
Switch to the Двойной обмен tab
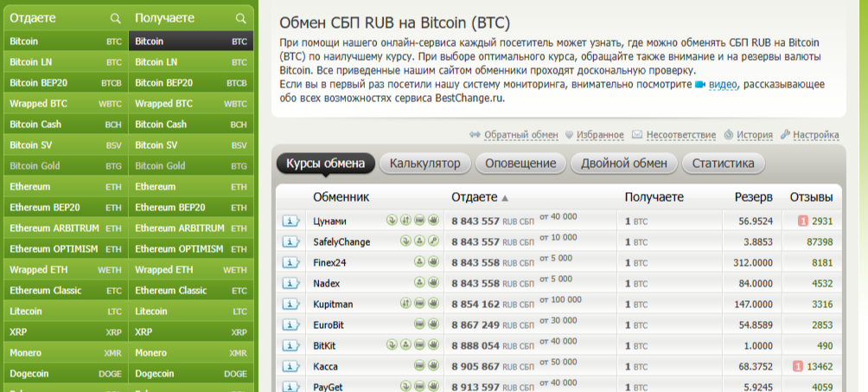[624, 164]
